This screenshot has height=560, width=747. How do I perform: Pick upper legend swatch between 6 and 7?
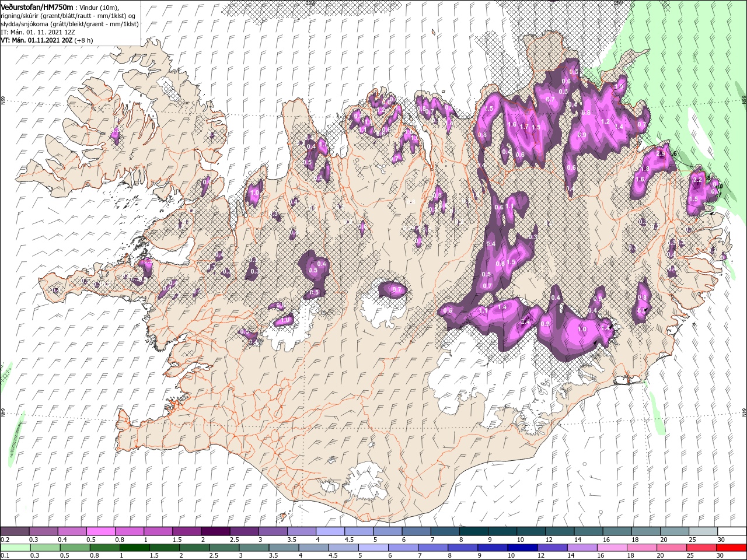pyautogui.click(x=416, y=531)
